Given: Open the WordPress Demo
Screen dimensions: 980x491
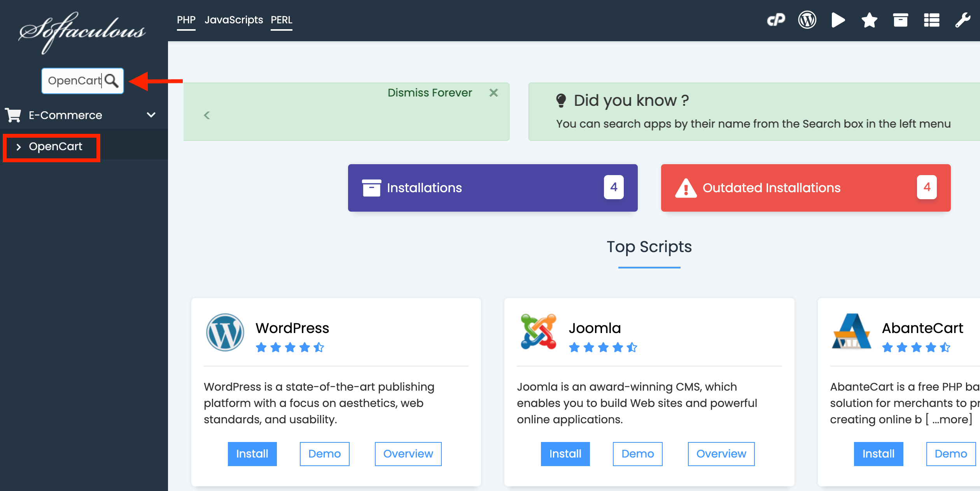Looking at the screenshot, I should click(324, 454).
